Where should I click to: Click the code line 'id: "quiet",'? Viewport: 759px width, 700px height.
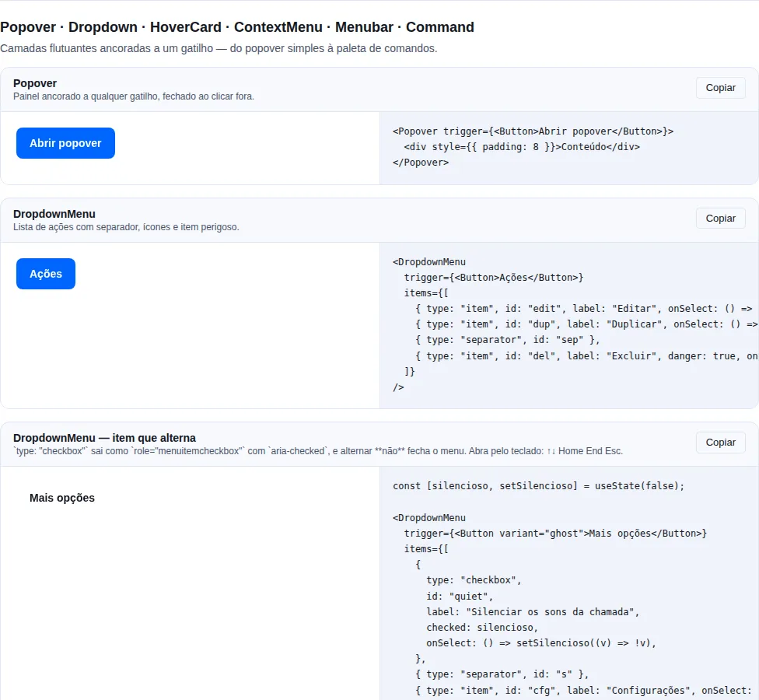(460, 596)
